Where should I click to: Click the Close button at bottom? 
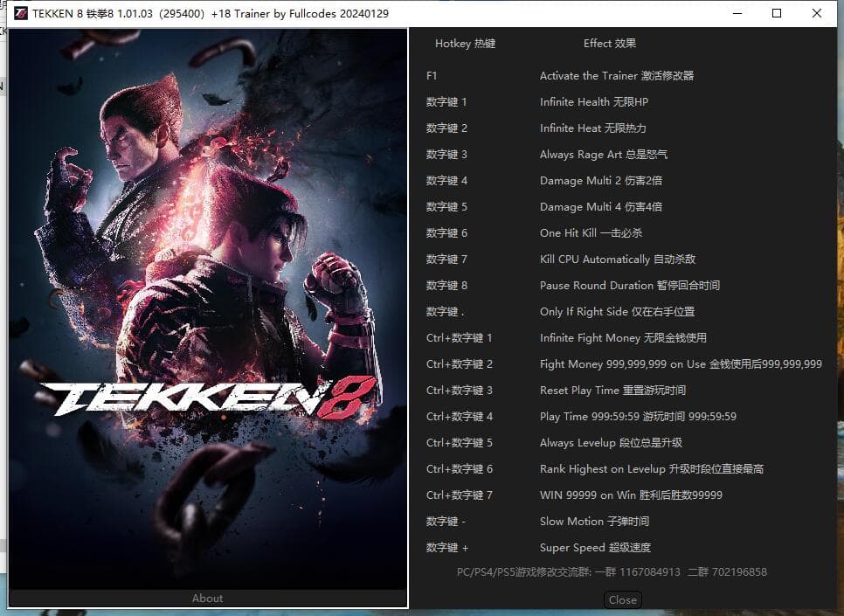pyautogui.click(x=623, y=600)
